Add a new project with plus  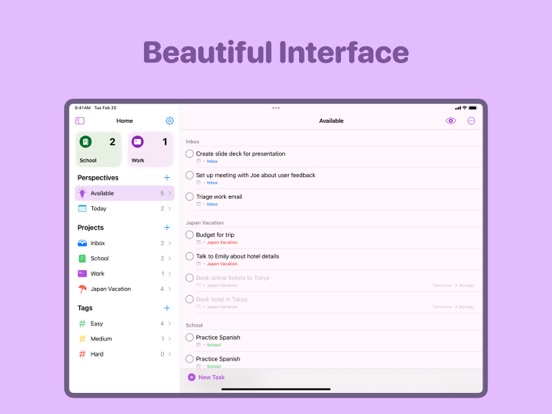pyautogui.click(x=167, y=227)
